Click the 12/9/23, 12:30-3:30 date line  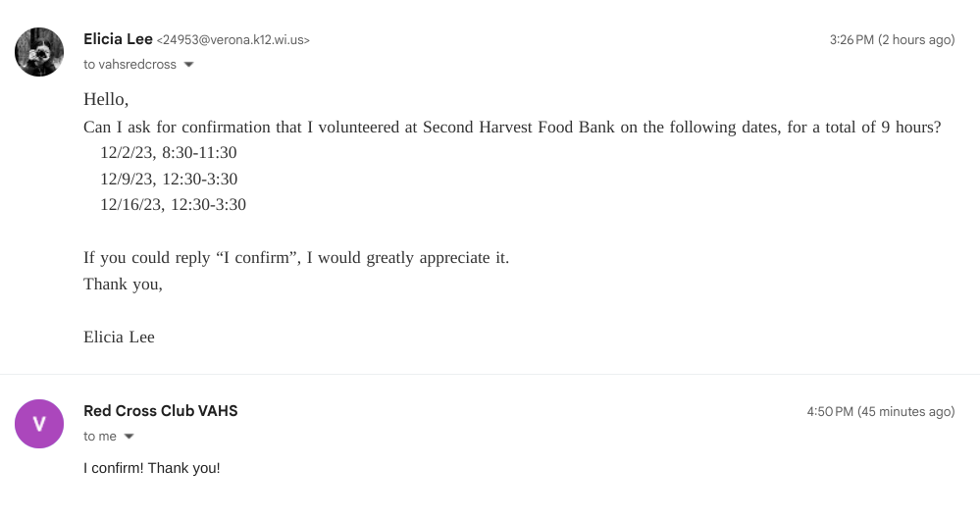tap(168, 179)
